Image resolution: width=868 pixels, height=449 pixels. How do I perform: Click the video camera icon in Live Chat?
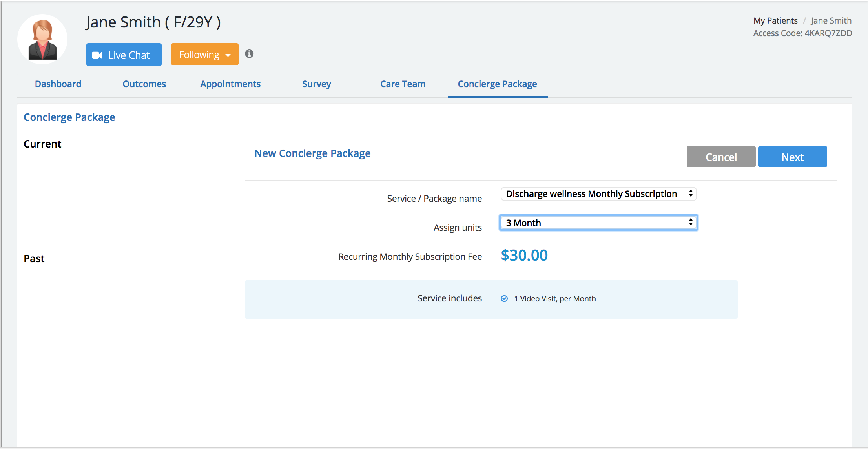pyautogui.click(x=97, y=55)
